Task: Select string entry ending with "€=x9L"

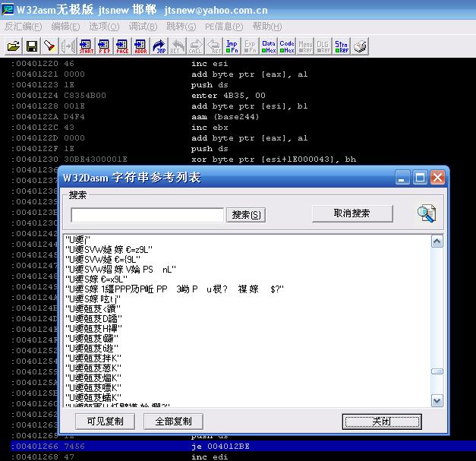Action: (x=96, y=279)
